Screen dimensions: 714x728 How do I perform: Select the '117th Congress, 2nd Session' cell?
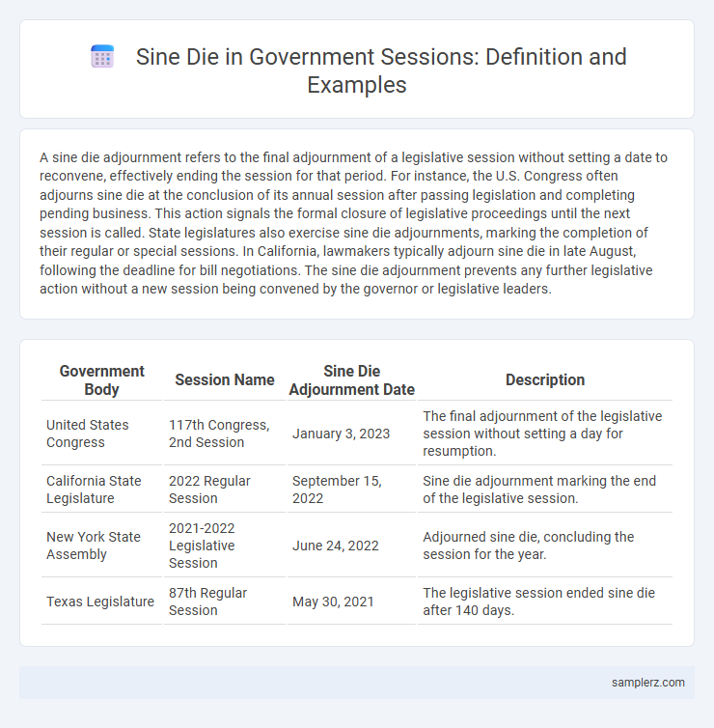click(x=225, y=434)
